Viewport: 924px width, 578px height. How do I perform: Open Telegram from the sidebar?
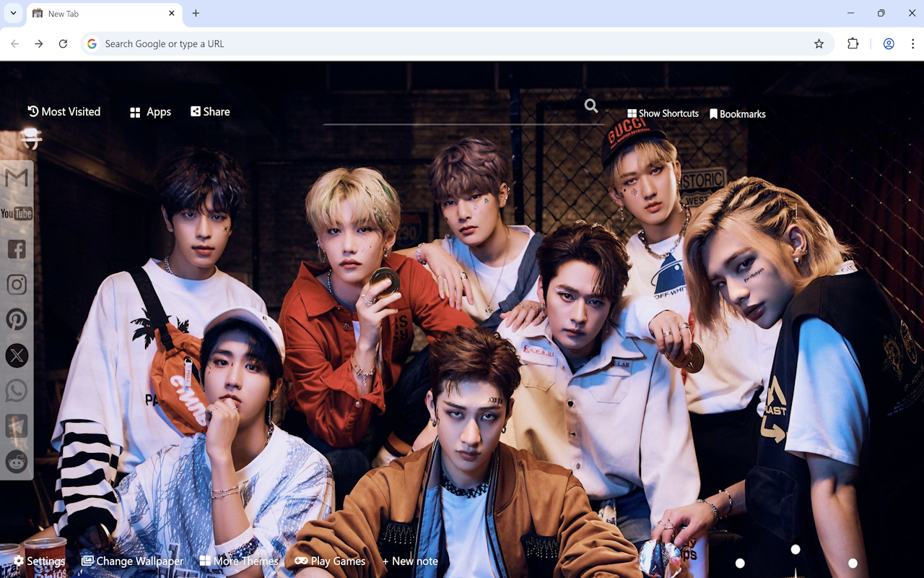(17, 426)
